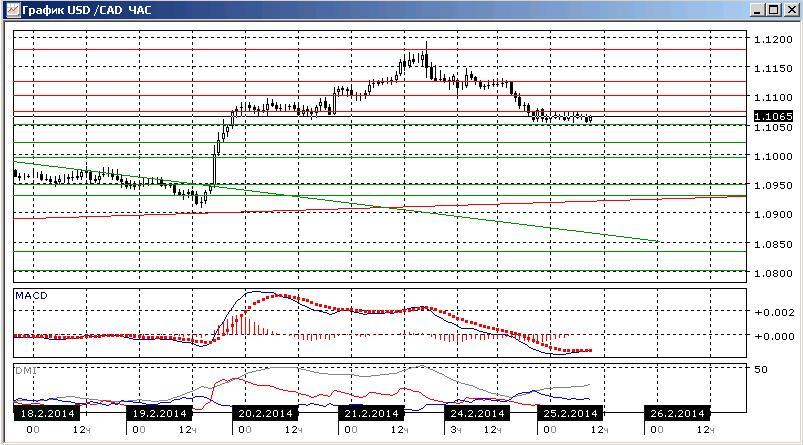Click the DMI scale value 50
This screenshot has width=803, height=445.
click(x=761, y=369)
